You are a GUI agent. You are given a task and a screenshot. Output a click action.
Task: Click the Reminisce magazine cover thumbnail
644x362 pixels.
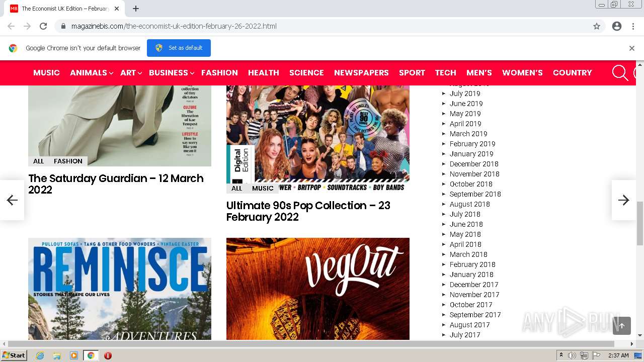[x=120, y=289]
